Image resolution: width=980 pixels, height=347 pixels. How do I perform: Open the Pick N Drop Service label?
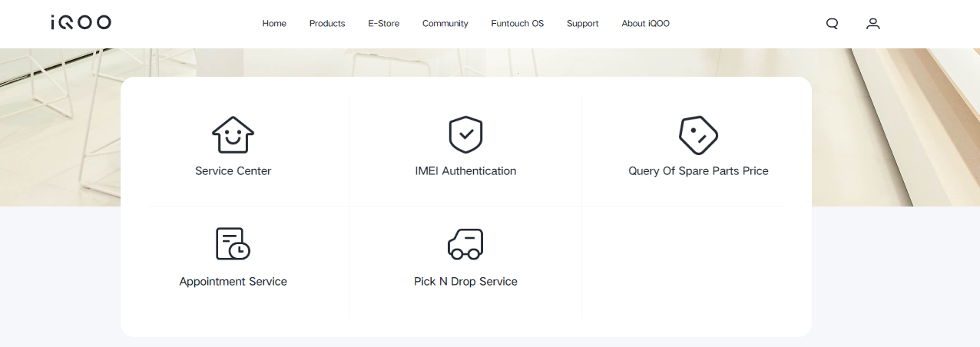465,282
